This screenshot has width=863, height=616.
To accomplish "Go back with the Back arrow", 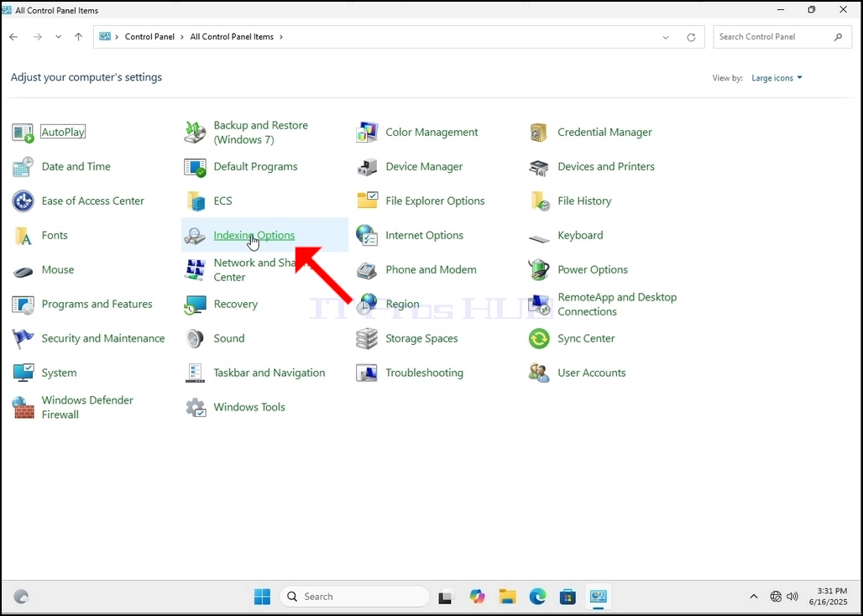I will pyautogui.click(x=13, y=37).
